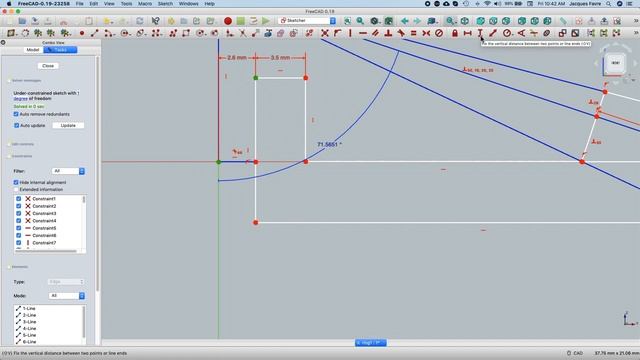
Task: Uncheck Constraint3 in constraints list
Action: pos(18,213)
